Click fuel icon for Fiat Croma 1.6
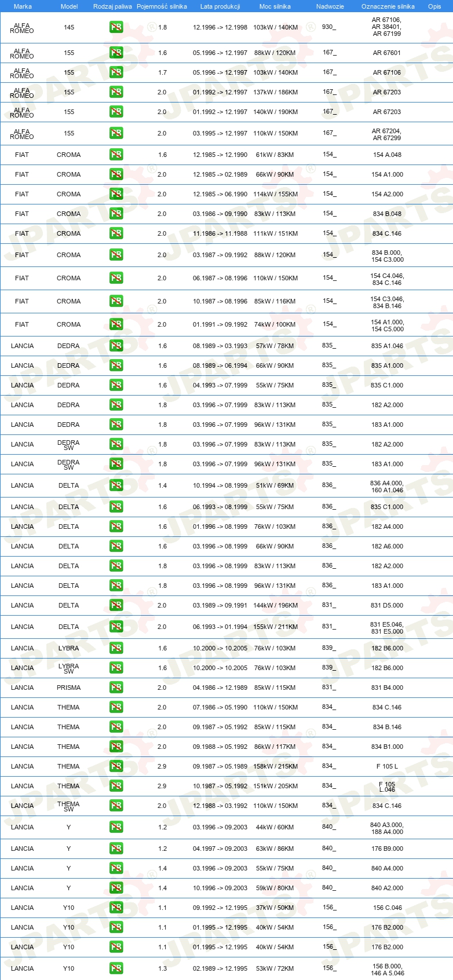Image resolution: width=453 pixels, height=980 pixels. [x=116, y=155]
